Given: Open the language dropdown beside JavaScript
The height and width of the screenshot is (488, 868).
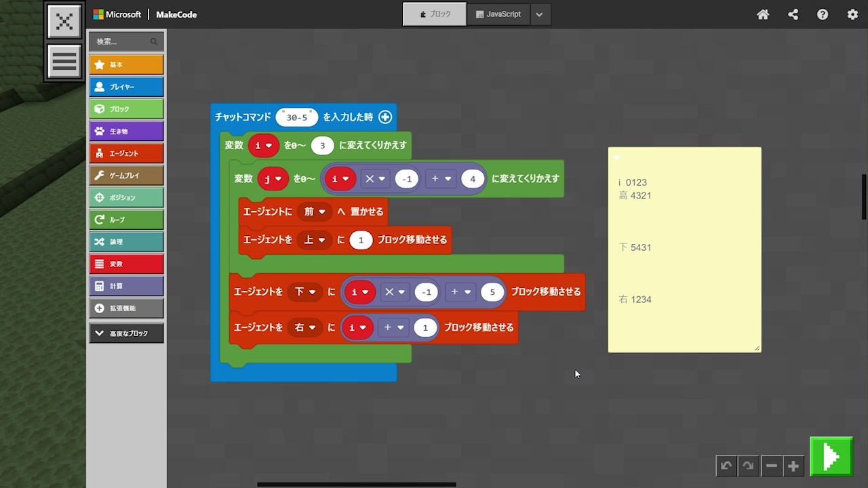Looking at the screenshot, I should (539, 14).
